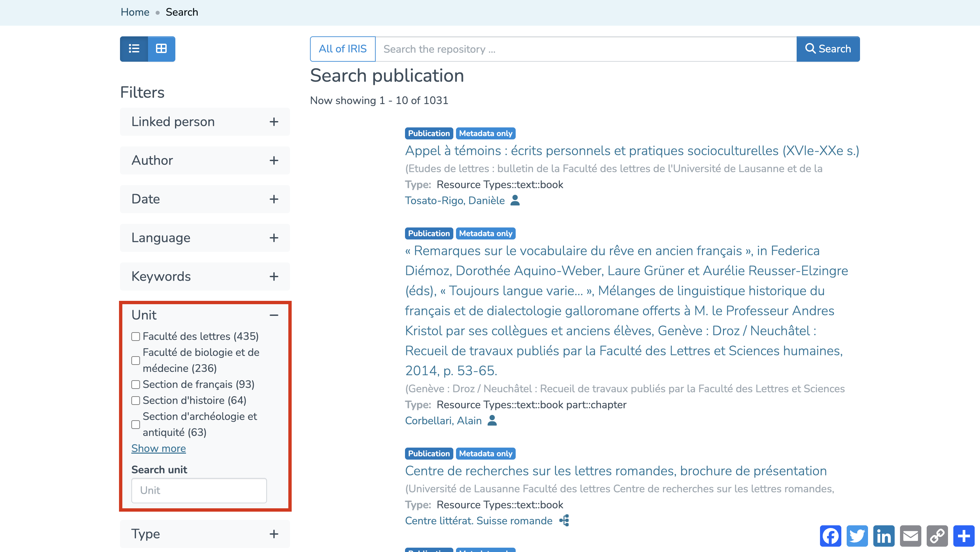The height and width of the screenshot is (552, 980).
Task: Open person icon beside Tosato-Rigo, Danièle
Action: point(515,200)
